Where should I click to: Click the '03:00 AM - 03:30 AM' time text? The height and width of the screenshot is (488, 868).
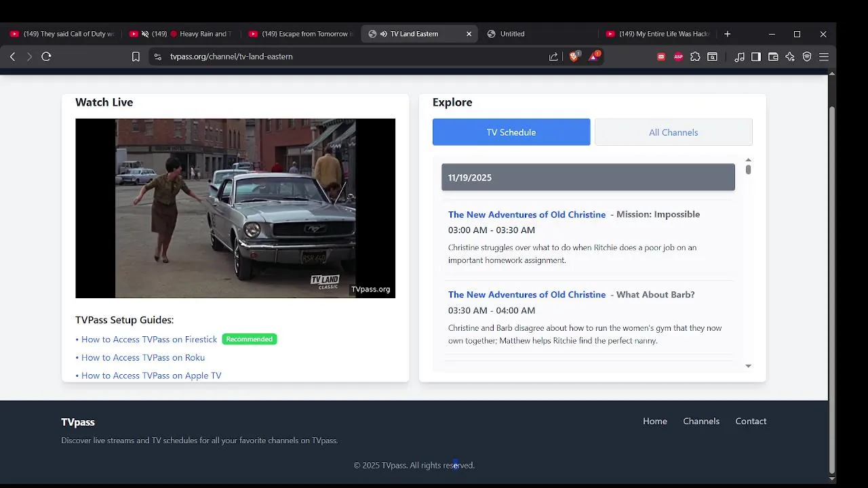[x=492, y=230]
